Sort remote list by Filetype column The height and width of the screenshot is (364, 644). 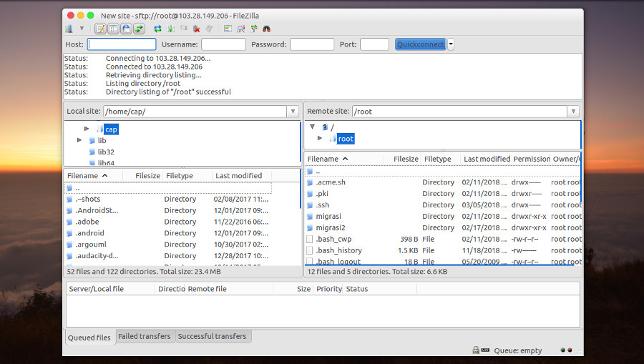[x=441, y=159]
